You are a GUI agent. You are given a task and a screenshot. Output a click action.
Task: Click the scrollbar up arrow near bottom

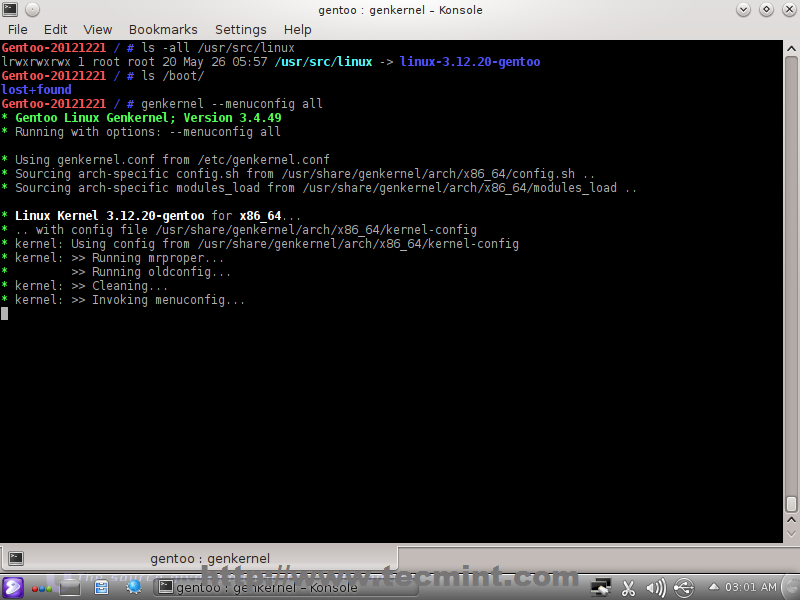pos(791,519)
